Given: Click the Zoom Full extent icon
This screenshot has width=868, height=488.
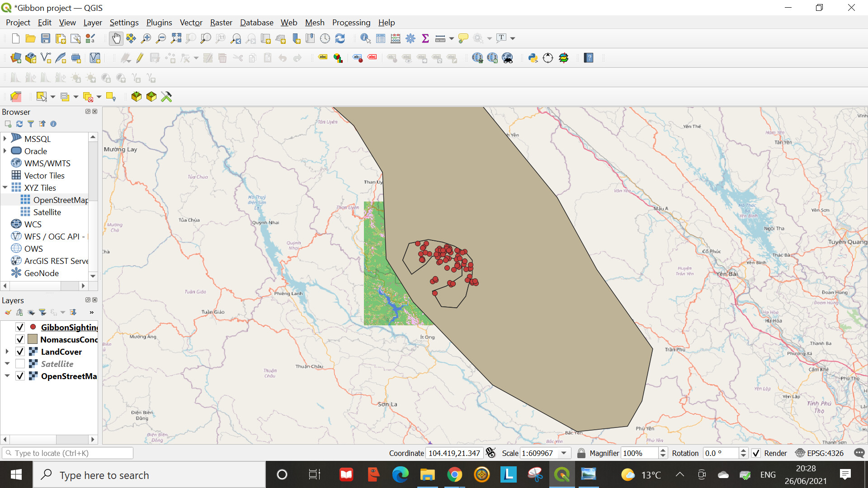Looking at the screenshot, I should pos(176,39).
